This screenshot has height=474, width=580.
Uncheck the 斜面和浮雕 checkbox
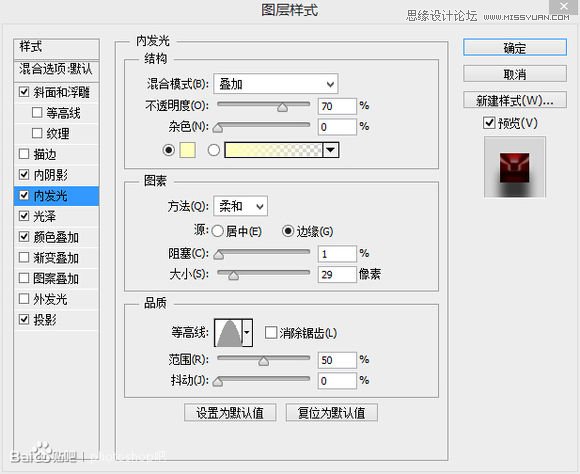(24, 92)
